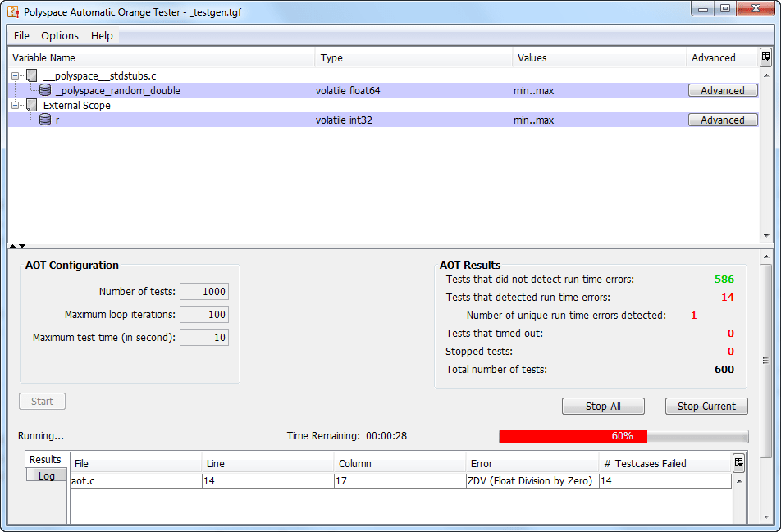Screen dimensions: 781x532
Task: Collapse the __polyspace__stdstubs.c tree node
Action: click(15, 76)
